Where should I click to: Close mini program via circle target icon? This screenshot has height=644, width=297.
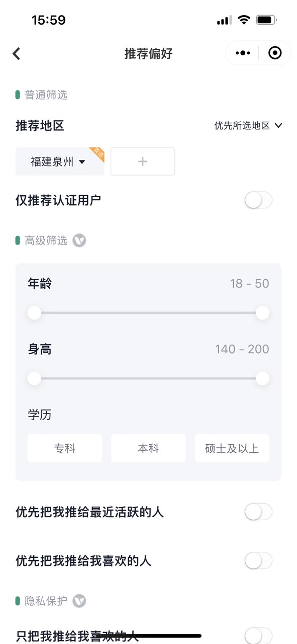click(x=275, y=53)
